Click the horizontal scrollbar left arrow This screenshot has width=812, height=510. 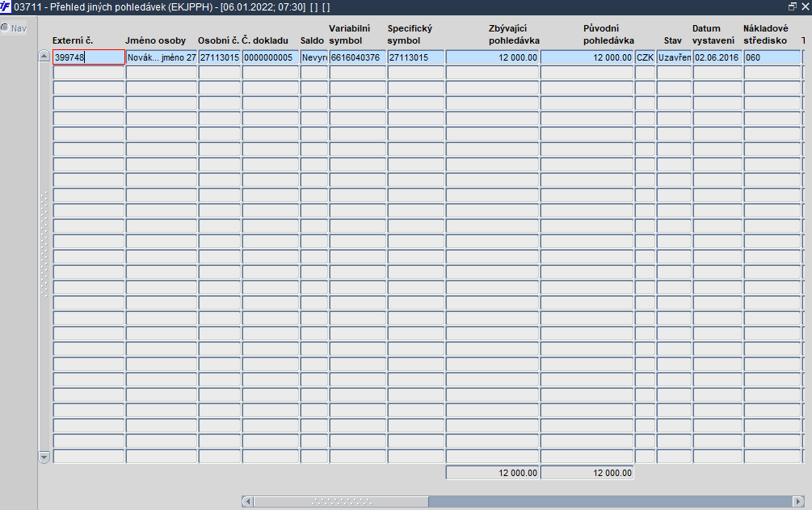click(247, 501)
